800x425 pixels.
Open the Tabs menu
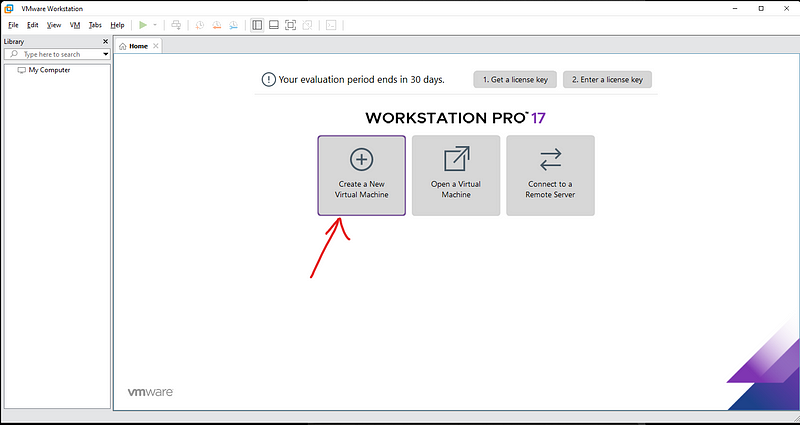point(95,25)
